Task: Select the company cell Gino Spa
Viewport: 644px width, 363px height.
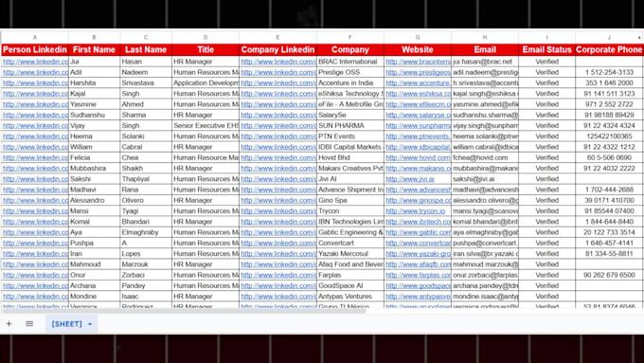Action: coord(349,201)
